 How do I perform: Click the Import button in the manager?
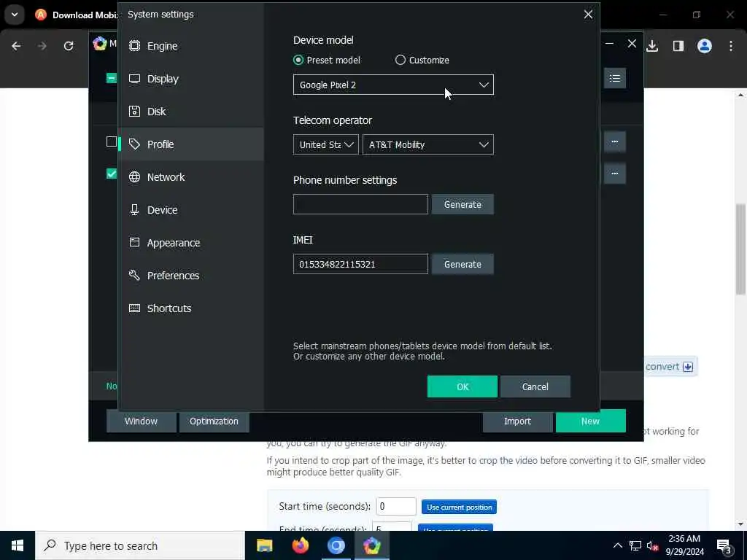[x=517, y=421]
